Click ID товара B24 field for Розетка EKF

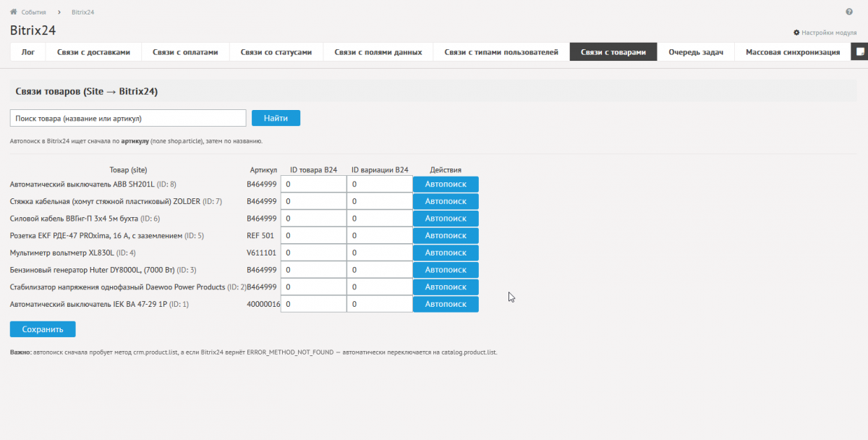(x=313, y=236)
